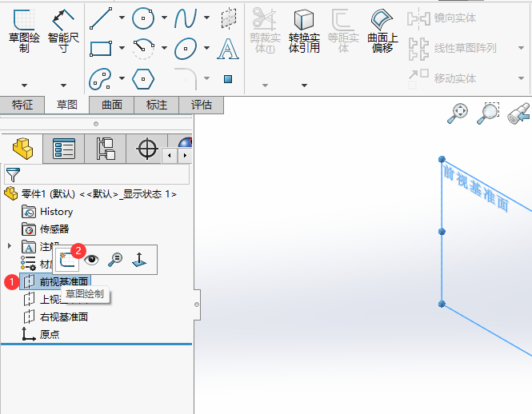The height and width of the screenshot is (414, 532).
Task: Open Slot tool dropdown arrow
Action: 122,78
